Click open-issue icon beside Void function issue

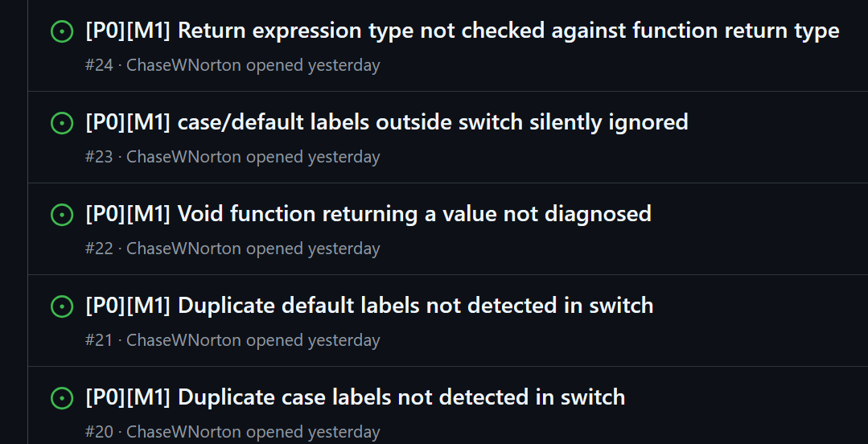tap(62, 215)
